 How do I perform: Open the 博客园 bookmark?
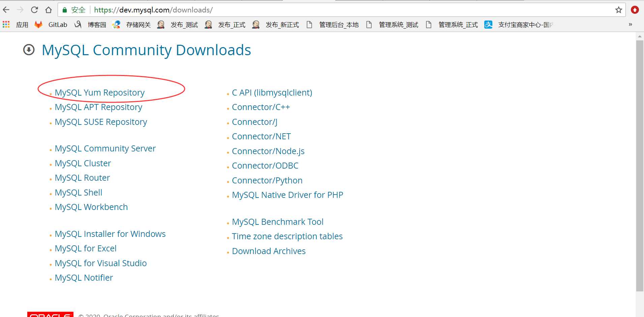pyautogui.click(x=90, y=25)
